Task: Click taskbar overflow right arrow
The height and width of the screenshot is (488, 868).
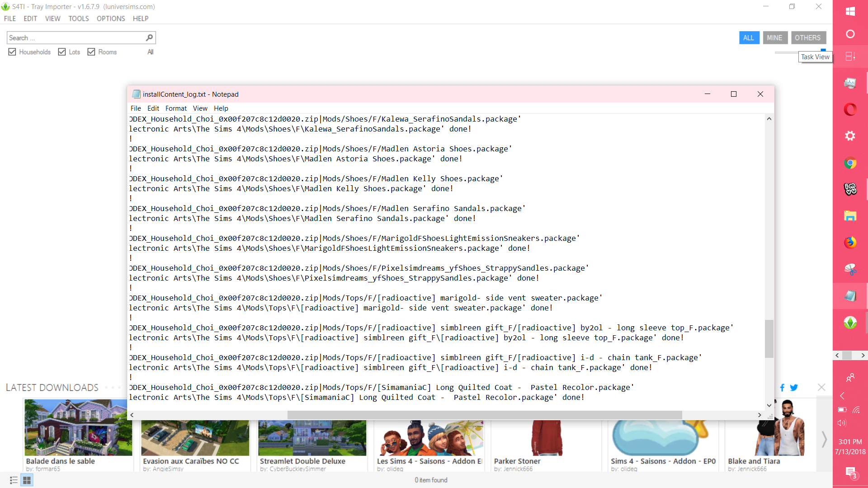Action: coord(863,356)
